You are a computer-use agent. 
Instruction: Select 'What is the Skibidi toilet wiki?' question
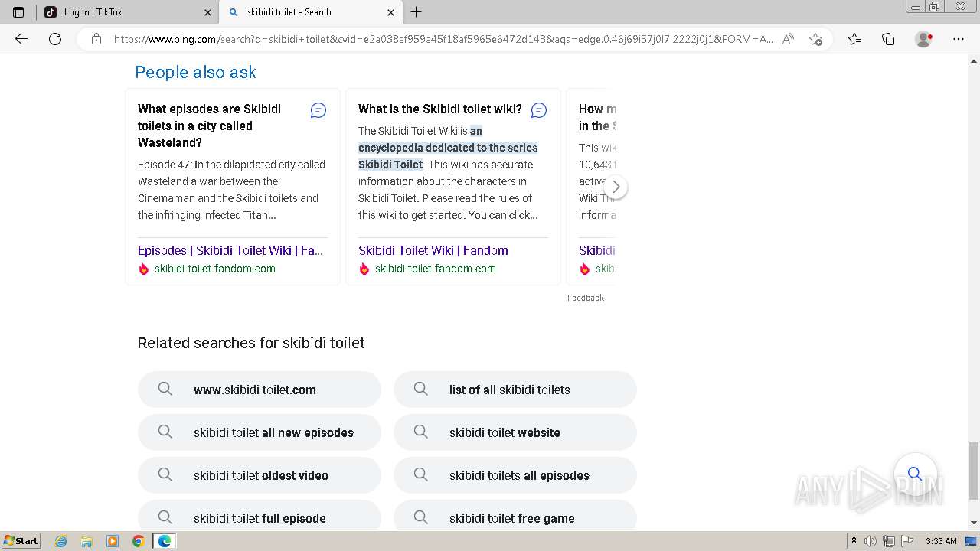[440, 109]
